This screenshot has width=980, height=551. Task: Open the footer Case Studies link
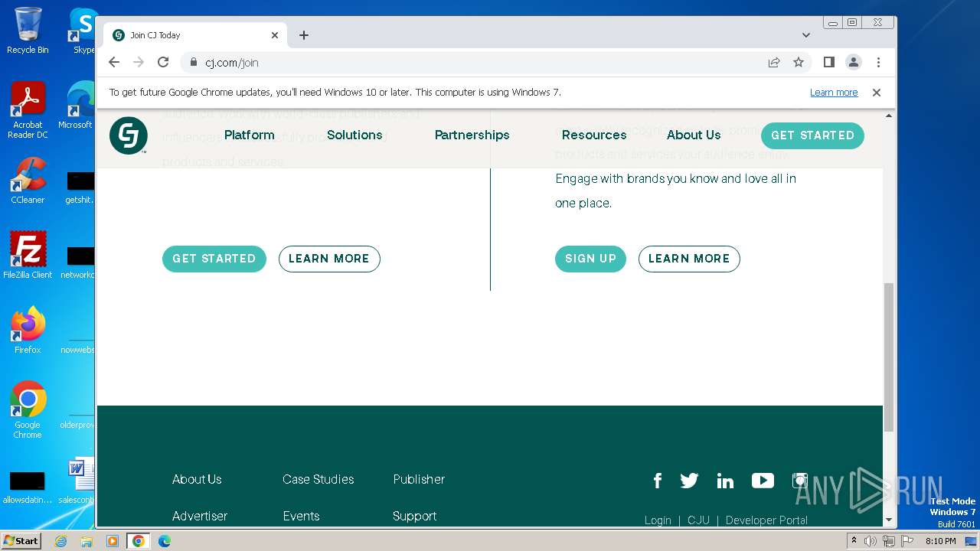318,479
